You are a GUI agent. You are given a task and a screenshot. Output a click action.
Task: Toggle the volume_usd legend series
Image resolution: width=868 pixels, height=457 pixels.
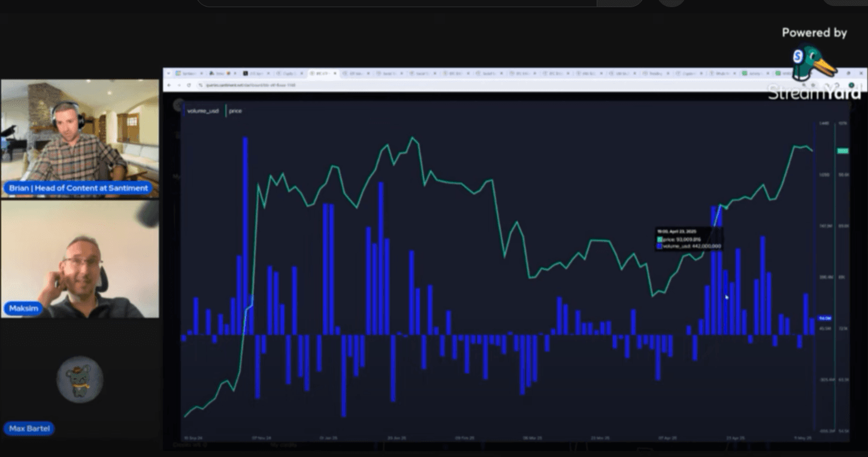tap(202, 111)
